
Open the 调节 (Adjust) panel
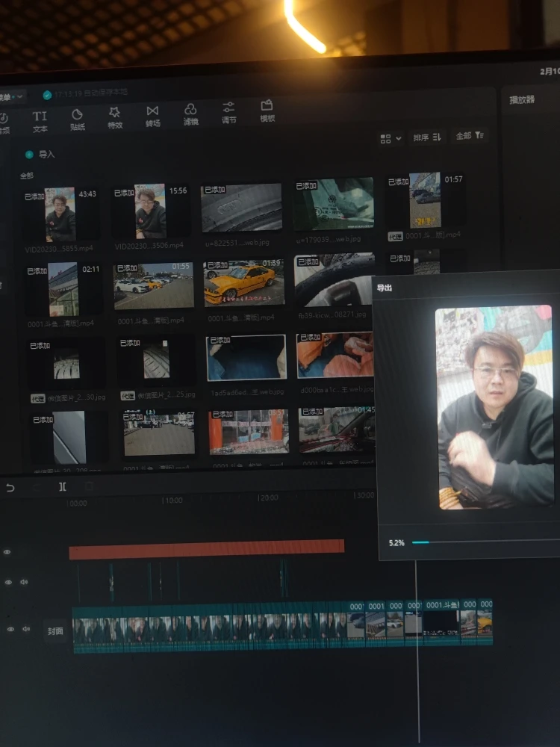pyautogui.click(x=228, y=113)
